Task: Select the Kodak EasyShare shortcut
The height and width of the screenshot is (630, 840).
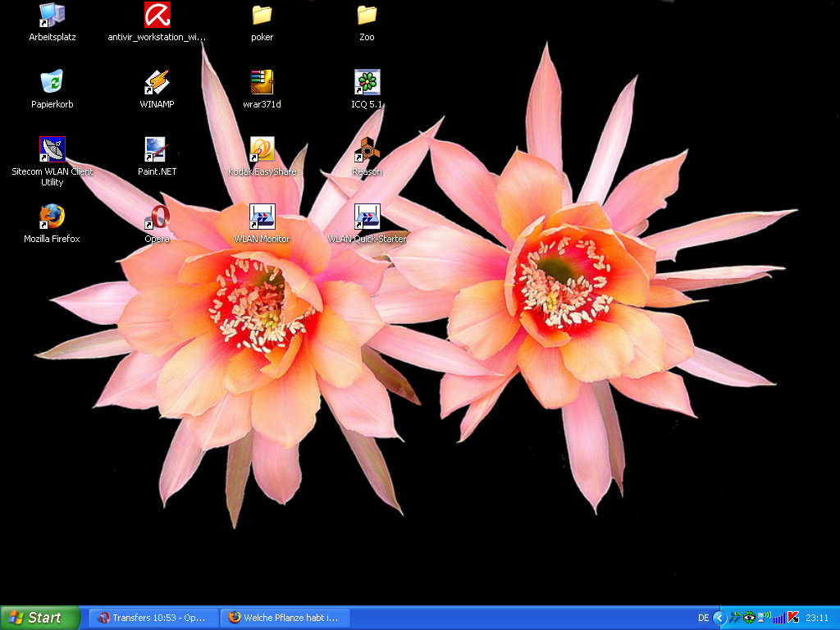Action: 262,149
